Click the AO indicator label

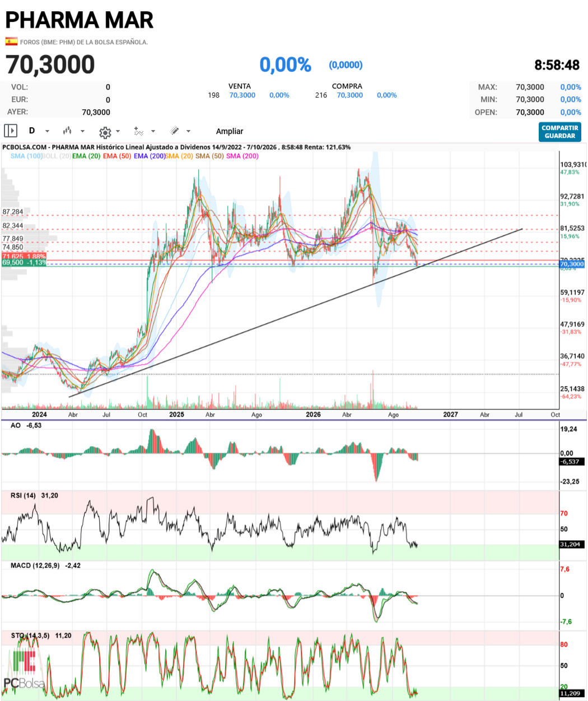coord(16,425)
